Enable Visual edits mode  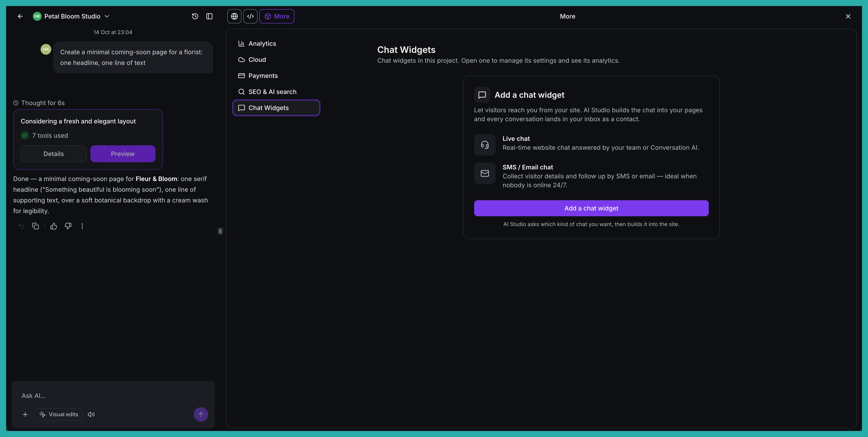[x=59, y=414]
